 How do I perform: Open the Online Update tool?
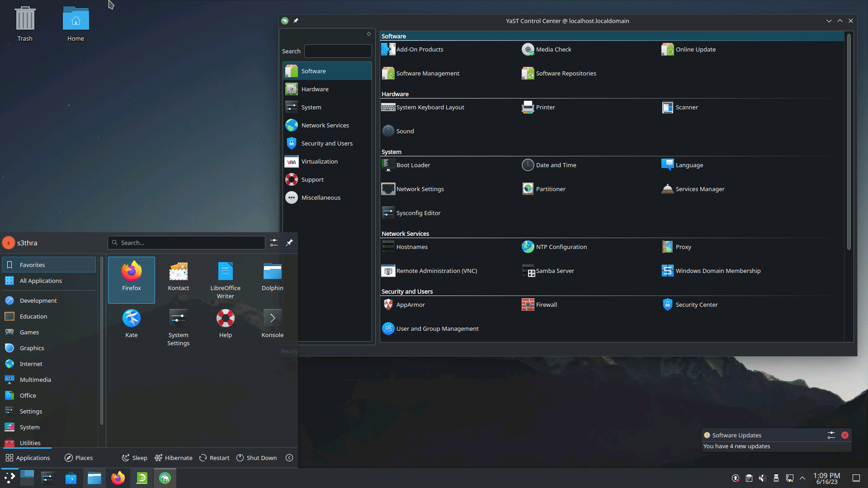pyautogui.click(x=695, y=49)
